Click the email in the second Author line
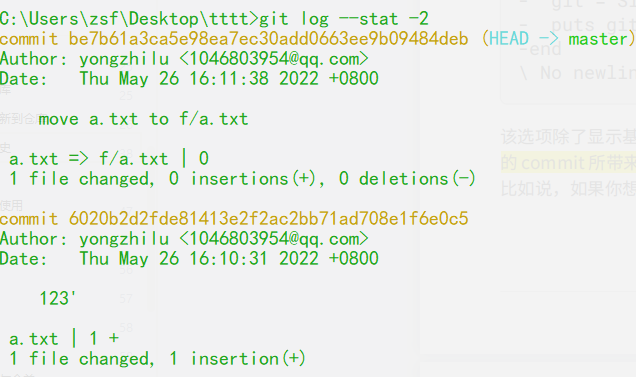 point(274,239)
